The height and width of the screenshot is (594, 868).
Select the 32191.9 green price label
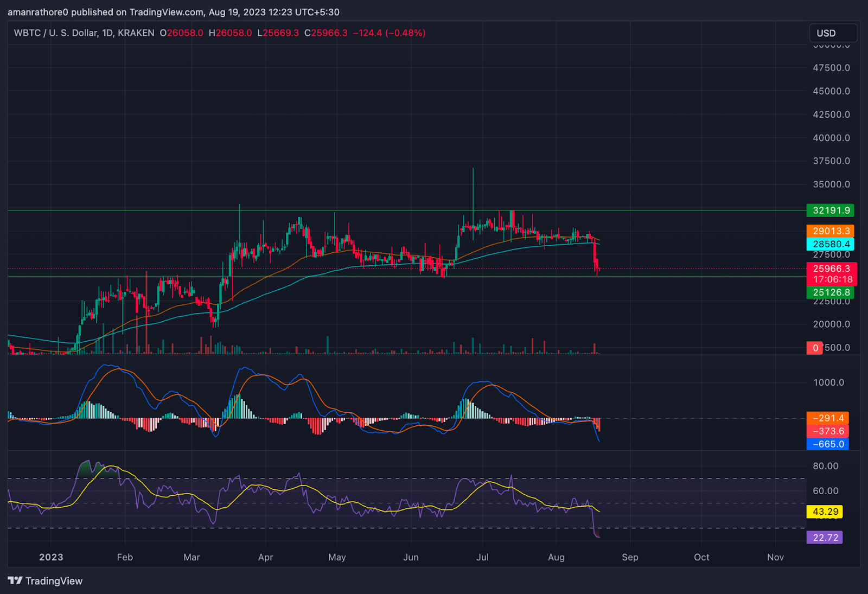pyautogui.click(x=831, y=210)
